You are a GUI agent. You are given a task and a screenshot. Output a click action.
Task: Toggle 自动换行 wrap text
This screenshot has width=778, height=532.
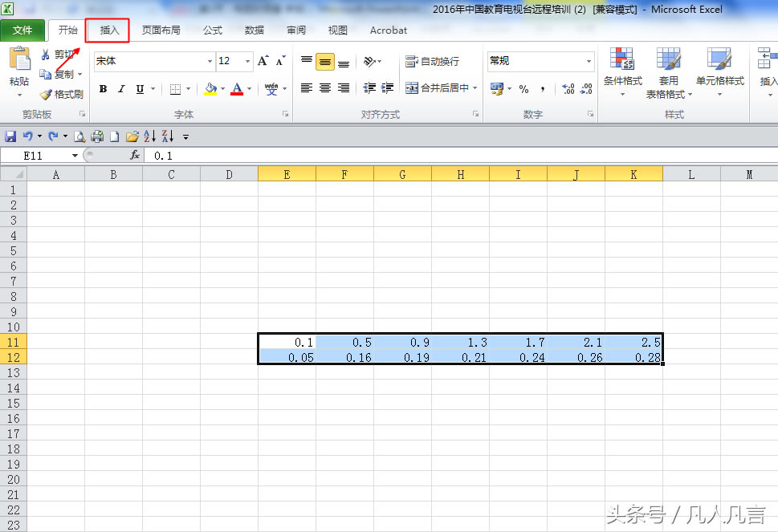(x=433, y=62)
